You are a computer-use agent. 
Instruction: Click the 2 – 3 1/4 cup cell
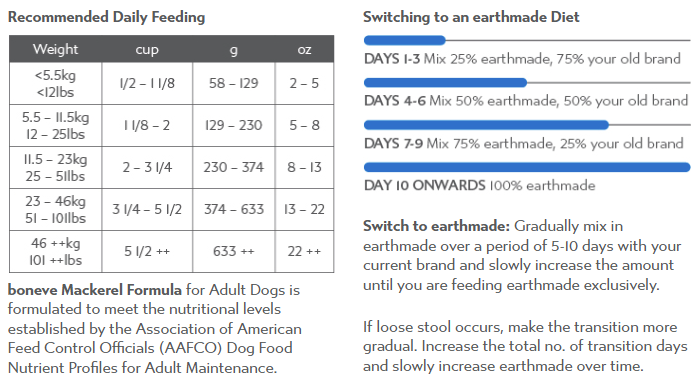(147, 167)
